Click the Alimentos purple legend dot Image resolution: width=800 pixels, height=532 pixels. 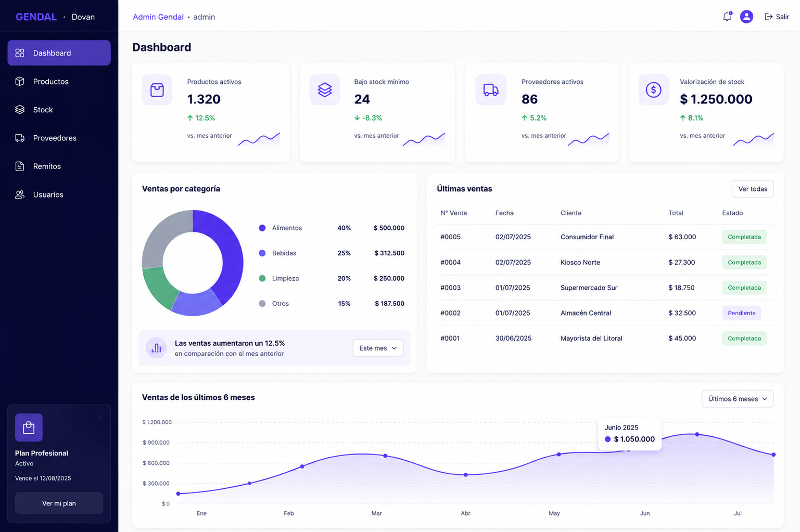pyautogui.click(x=262, y=228)
